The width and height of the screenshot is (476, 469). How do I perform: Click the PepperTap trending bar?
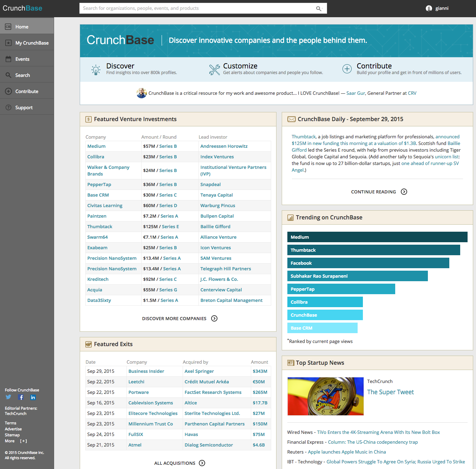click(341, 289)
